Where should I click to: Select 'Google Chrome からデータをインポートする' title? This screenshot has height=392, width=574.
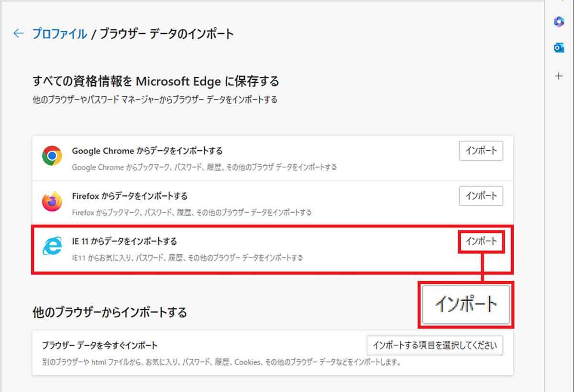[x=147, y=151]
